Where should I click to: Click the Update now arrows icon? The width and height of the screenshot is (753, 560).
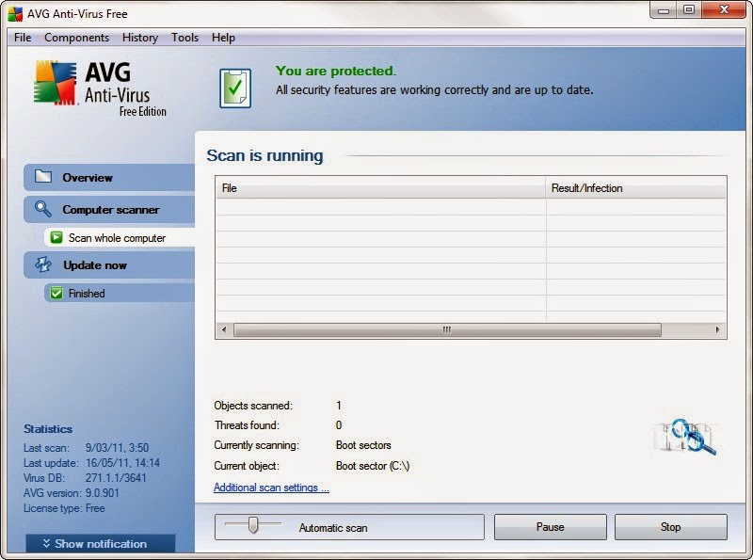tap(43, 264)
